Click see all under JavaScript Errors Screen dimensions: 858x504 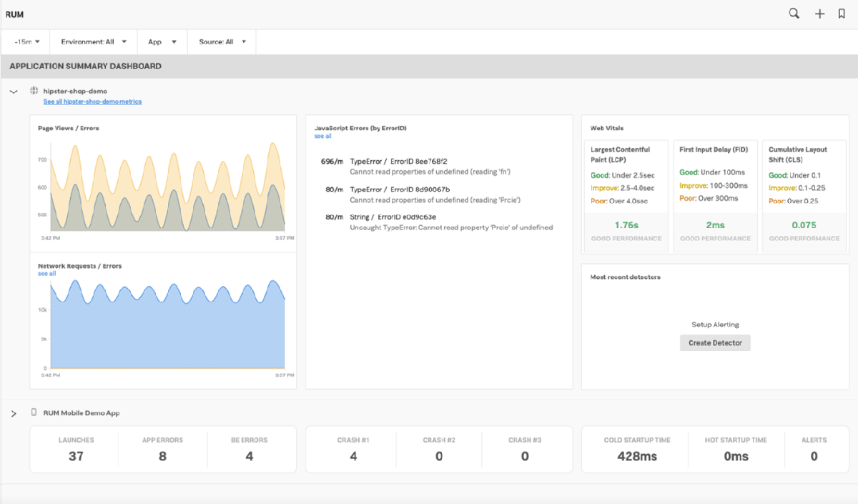322,136
